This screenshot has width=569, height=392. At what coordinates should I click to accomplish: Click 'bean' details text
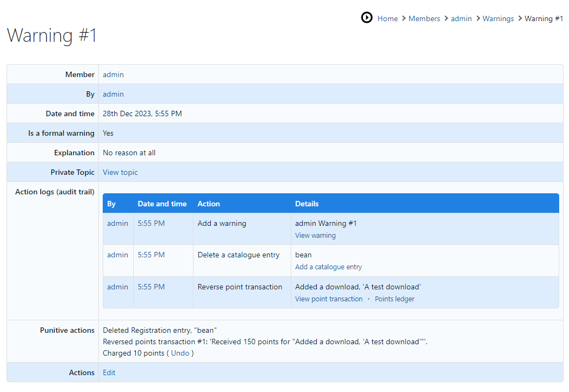tap(303, 255)
